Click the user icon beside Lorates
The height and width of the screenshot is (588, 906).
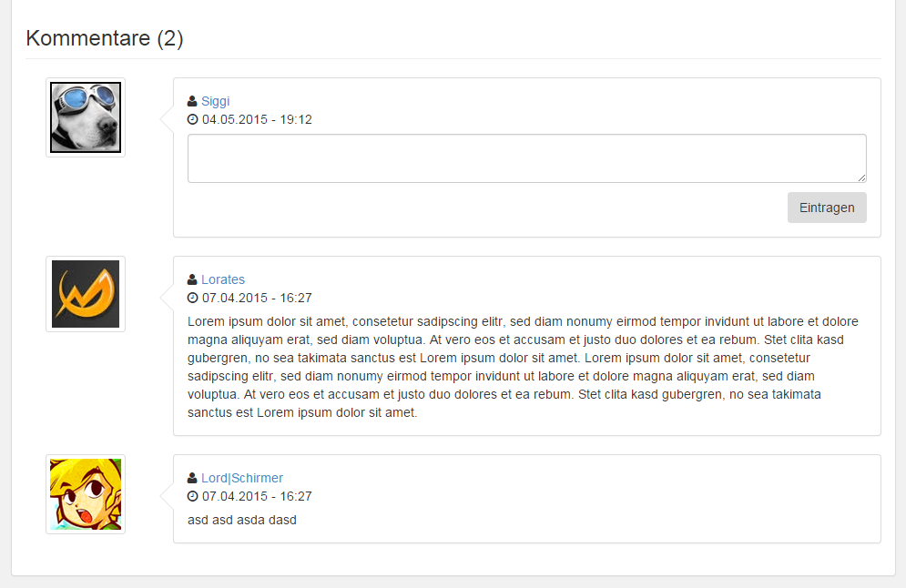tap(192, 279)
